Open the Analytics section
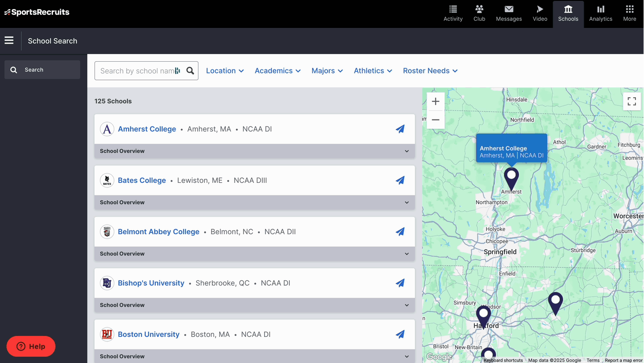This screenshot has height=363, width=644. (601, 14)
